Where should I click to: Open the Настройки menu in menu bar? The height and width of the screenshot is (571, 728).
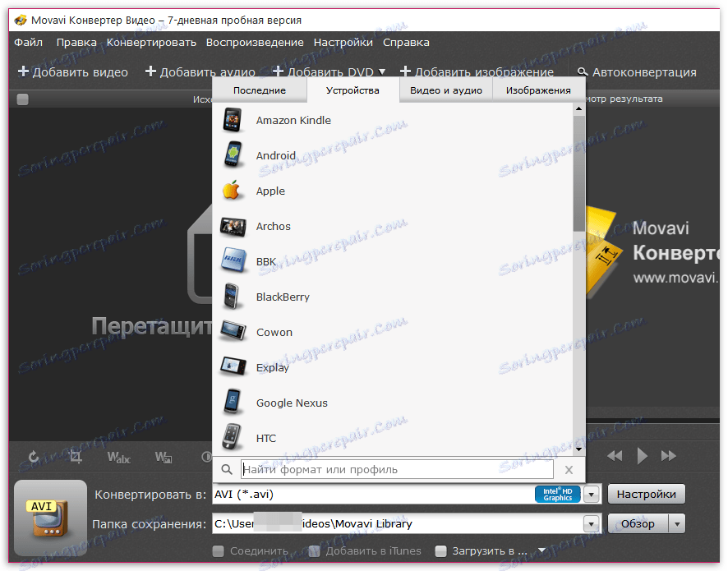pos(343,43)
